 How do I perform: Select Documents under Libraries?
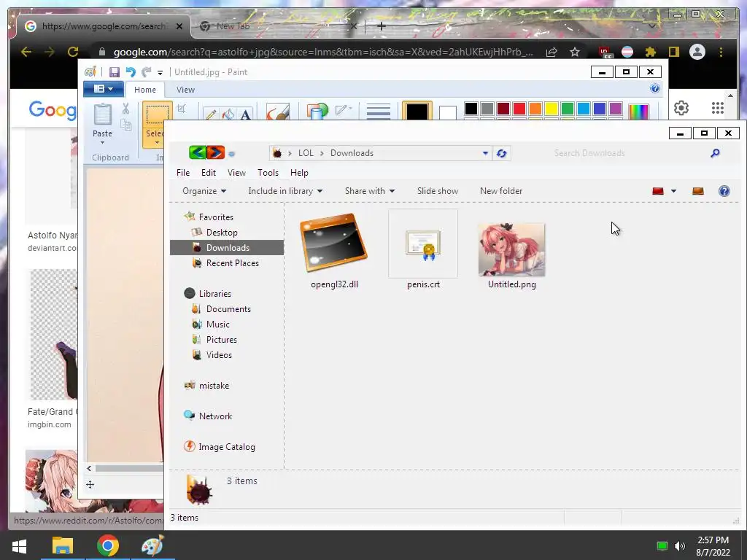click(228, 309)
